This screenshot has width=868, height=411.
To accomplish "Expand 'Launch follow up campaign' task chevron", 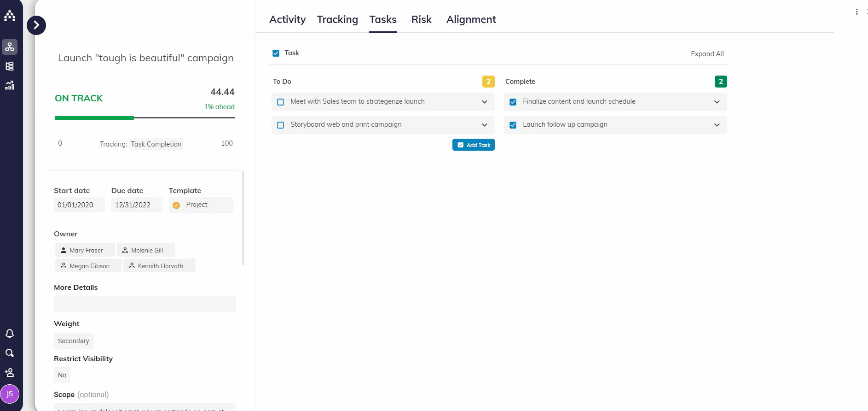I will 717,125.
